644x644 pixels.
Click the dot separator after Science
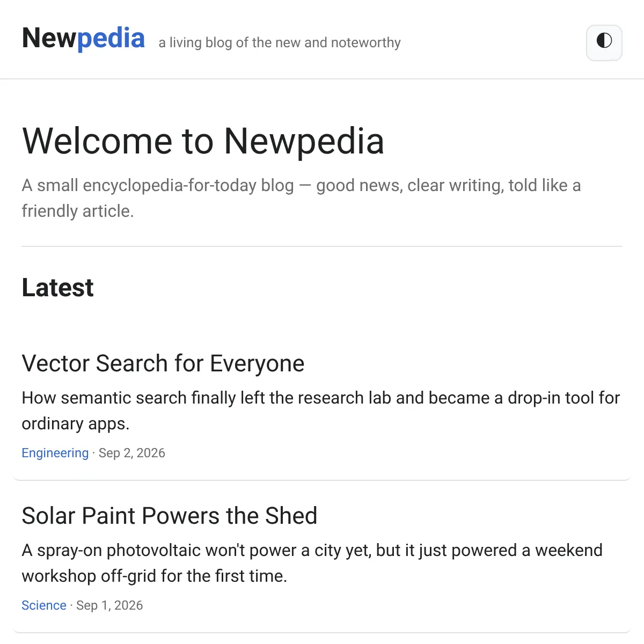[71, 605]
